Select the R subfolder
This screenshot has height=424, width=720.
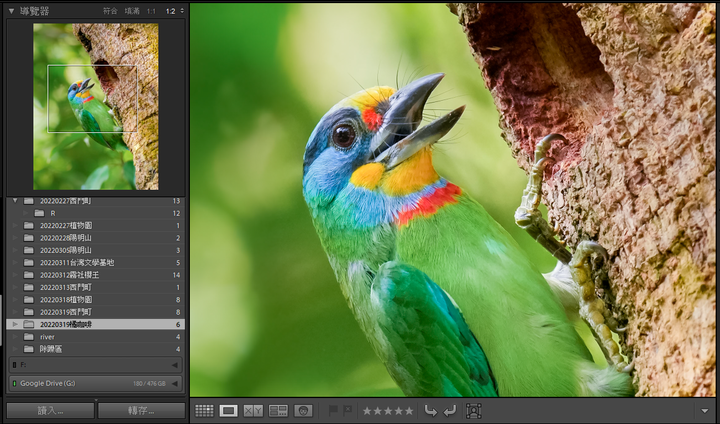point(96,213)
